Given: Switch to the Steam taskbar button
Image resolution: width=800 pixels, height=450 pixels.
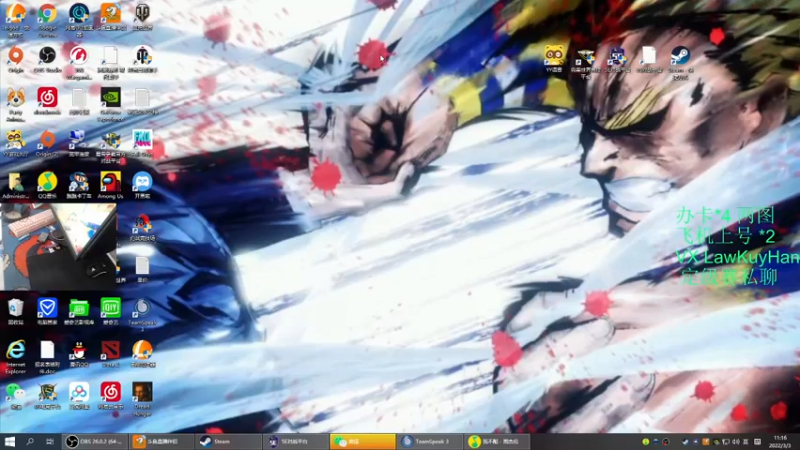Looking at the screenshot, I should click(x=228, y=441).
